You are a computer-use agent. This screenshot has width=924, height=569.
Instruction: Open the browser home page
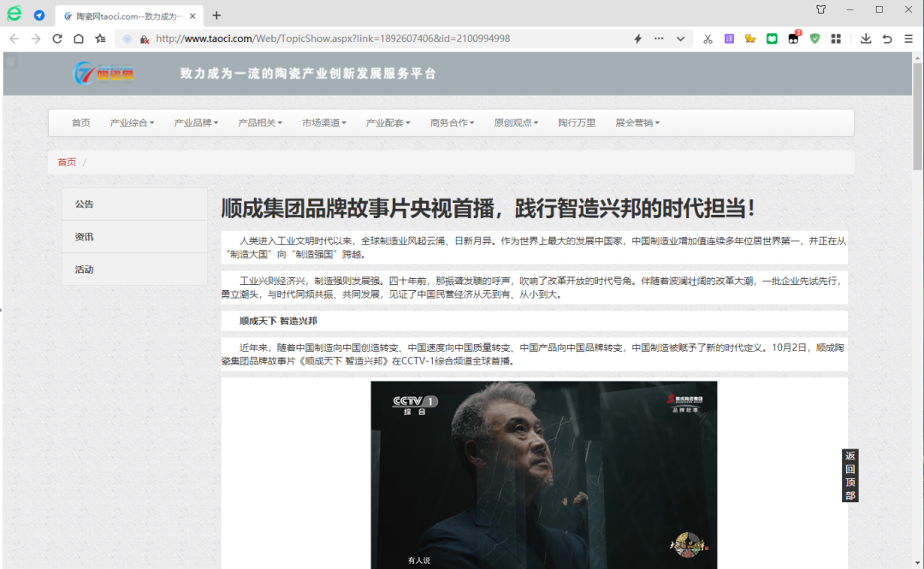pyautogui.click(x=79, y=39)
